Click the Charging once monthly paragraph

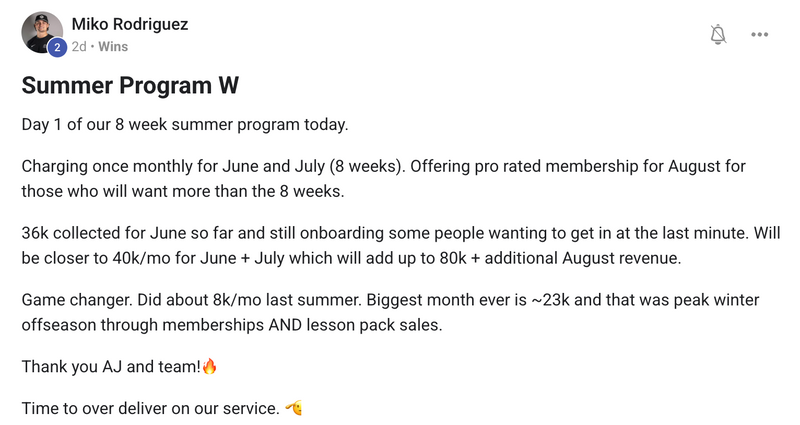pyautogui.click(x=384, y=179)
